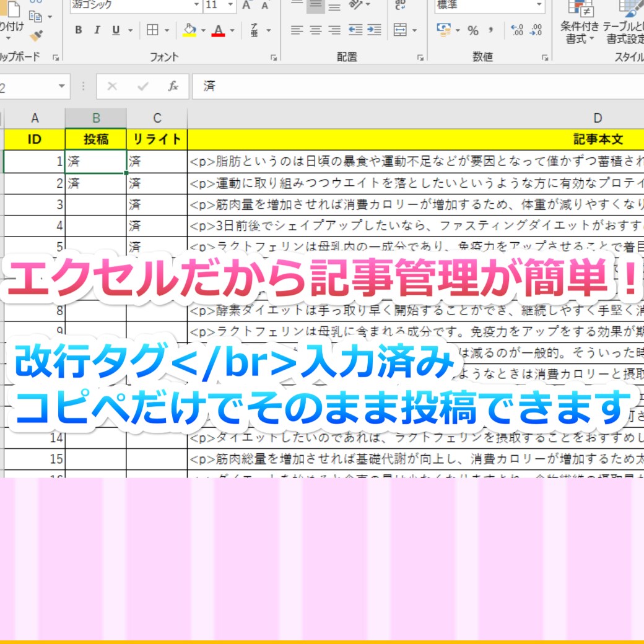Click article text beginning 酵素ダイエットは手っ取り早く
The image size is (644, 644).
[416, 310]
